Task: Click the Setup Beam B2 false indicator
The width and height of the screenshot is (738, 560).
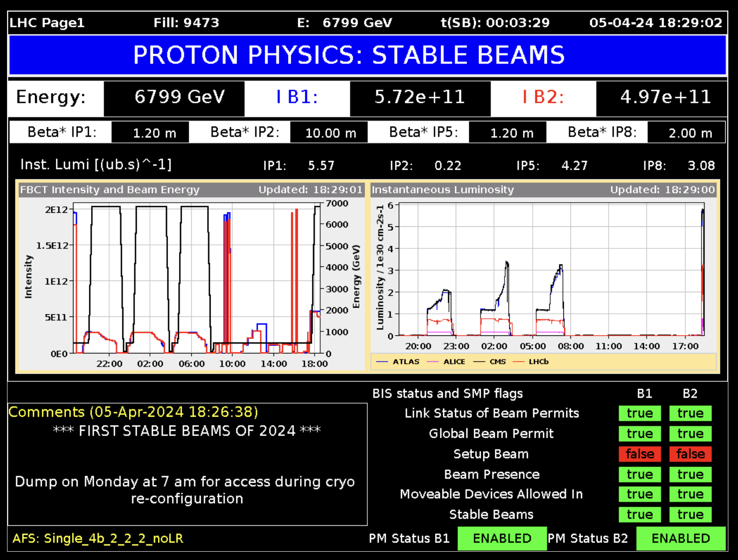Action: coord(690,454)
